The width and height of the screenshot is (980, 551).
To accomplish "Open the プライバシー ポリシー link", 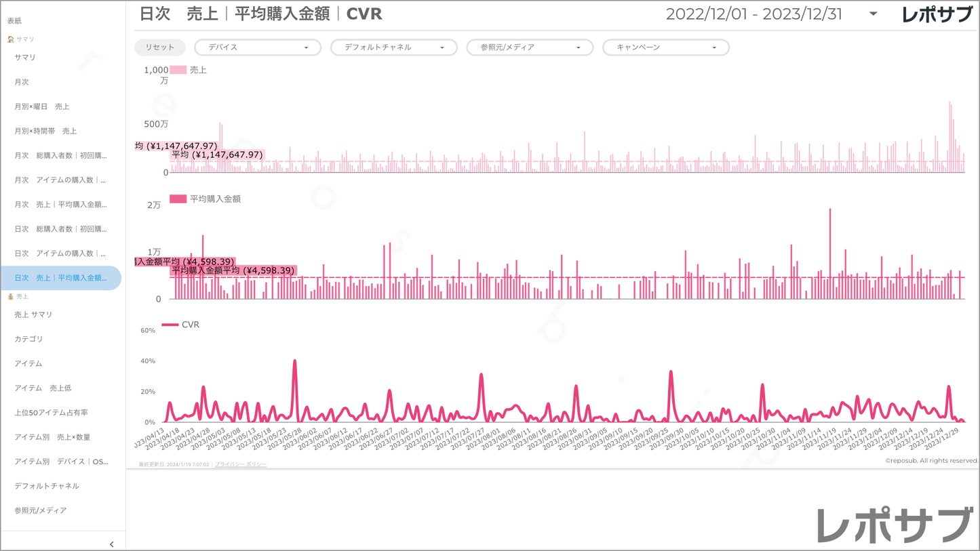I will [241, 464].
